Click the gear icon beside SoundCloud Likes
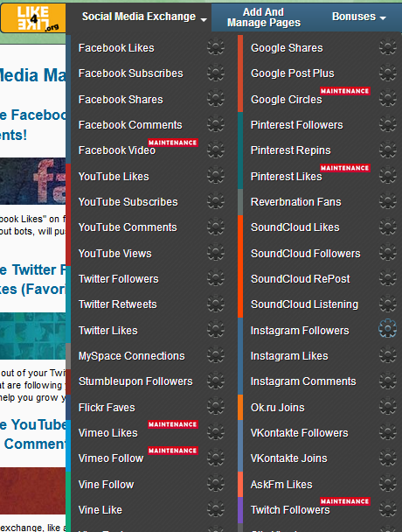This screenshot has height=532, width=402. pos(388,227)
